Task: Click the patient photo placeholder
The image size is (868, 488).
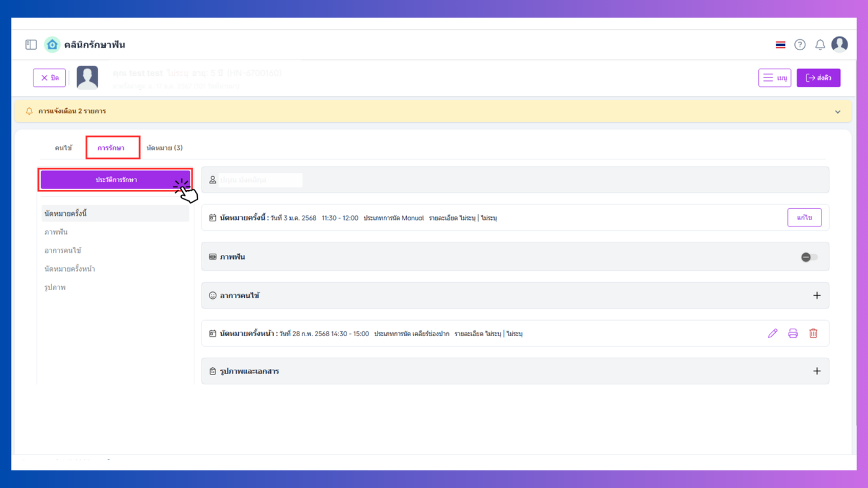Action: coord(87,78)
